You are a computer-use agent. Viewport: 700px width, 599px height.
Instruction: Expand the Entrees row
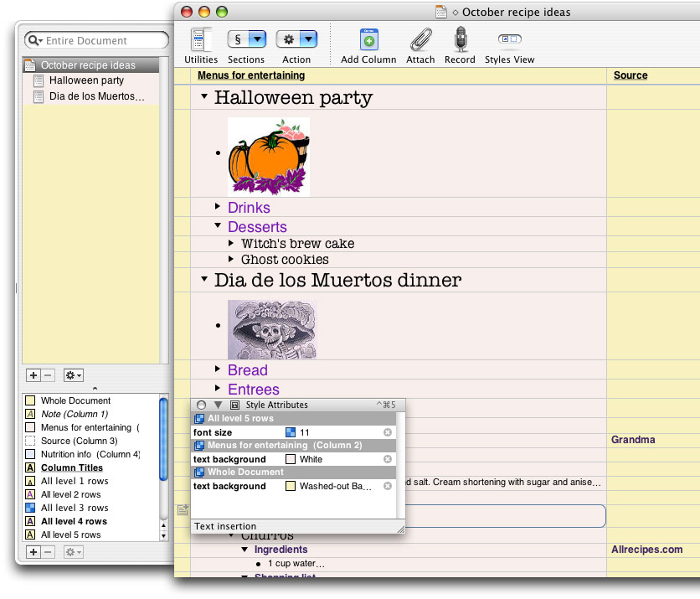[x=218, y=388]
